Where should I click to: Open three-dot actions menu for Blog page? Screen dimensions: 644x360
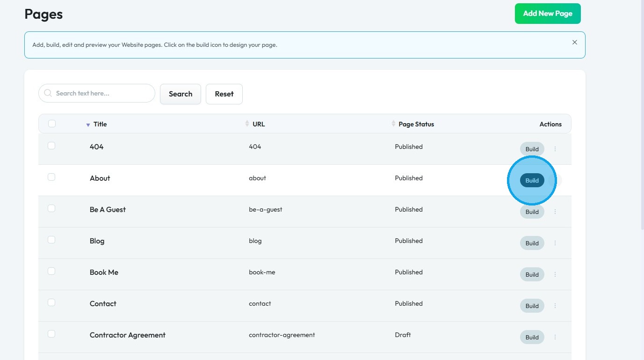click(555, 243)
